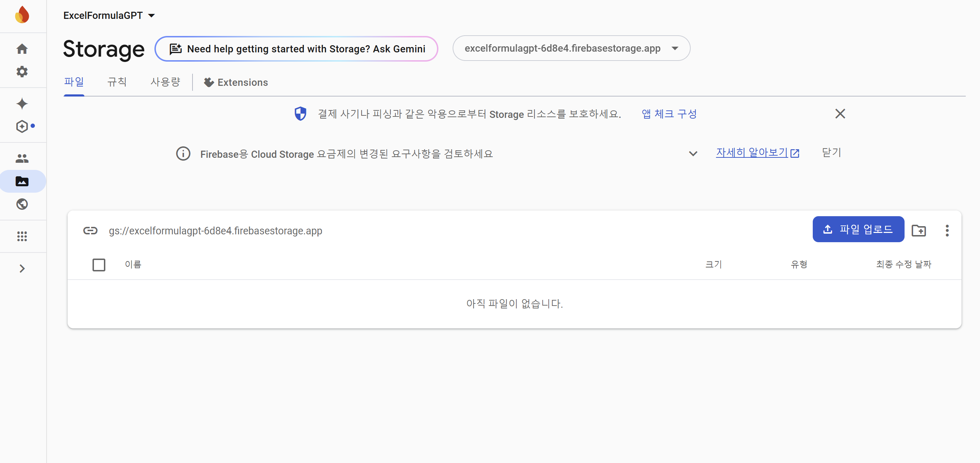Toggle the select-all checkbox in file table
980x463 pixels.
pos(99,265)
